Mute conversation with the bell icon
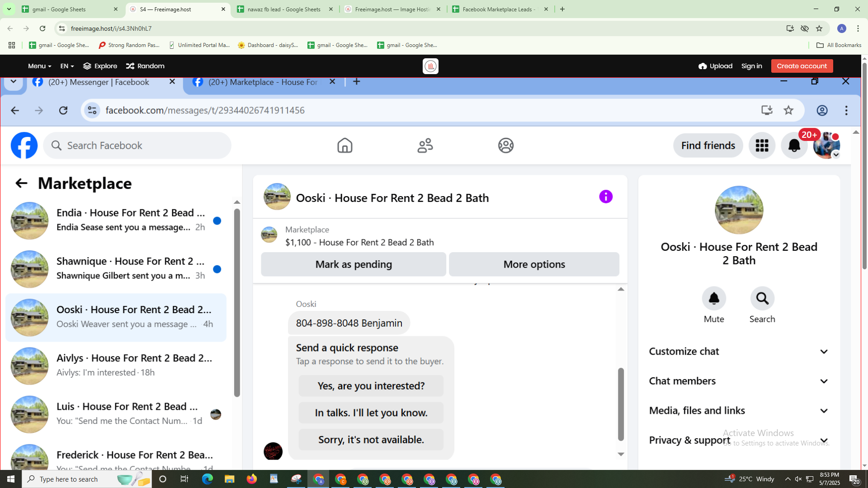Screen dimensions: 868x488 click(714, 299)
